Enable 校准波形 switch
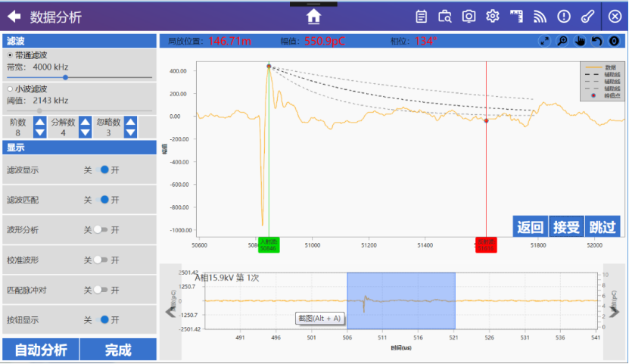629x364 pixels. [101, 260]
